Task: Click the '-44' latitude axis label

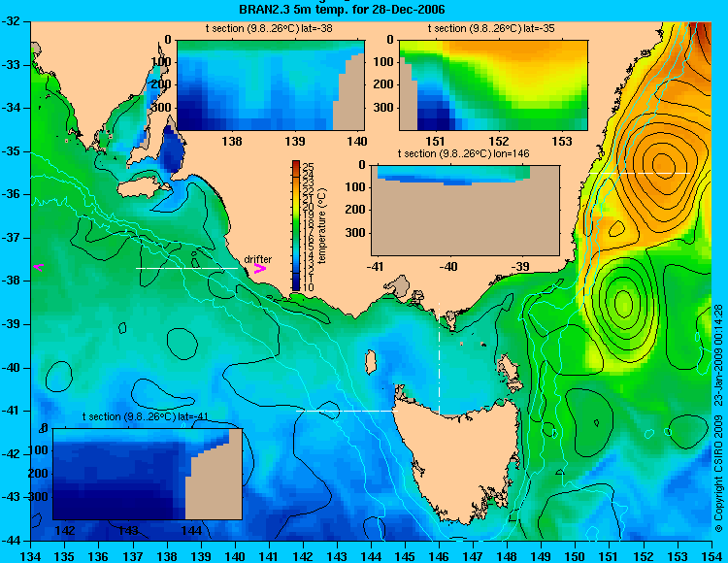Action: click(12, 541)
